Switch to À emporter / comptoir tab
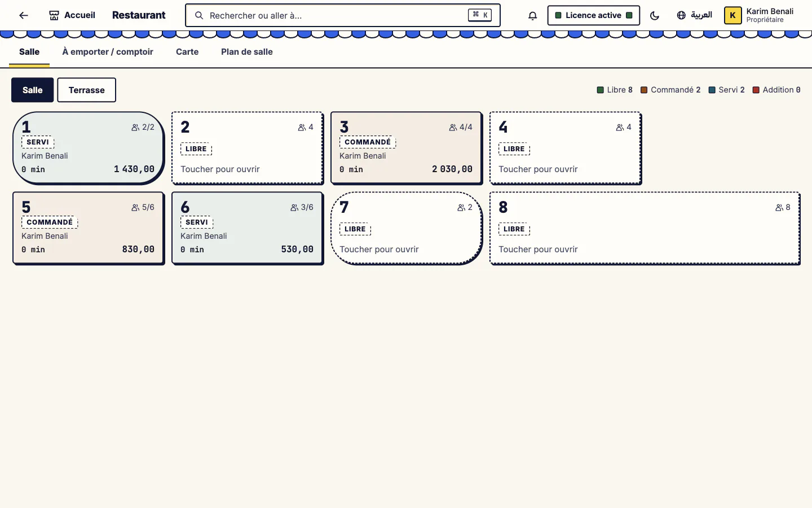Image resolution: width=812 pixels, height=508 pixels. click(x=108, y=52)
